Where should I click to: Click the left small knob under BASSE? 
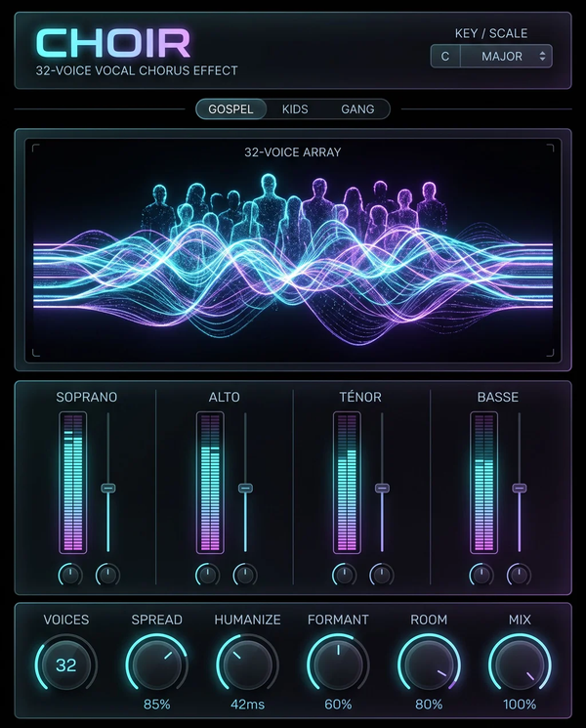481,576
